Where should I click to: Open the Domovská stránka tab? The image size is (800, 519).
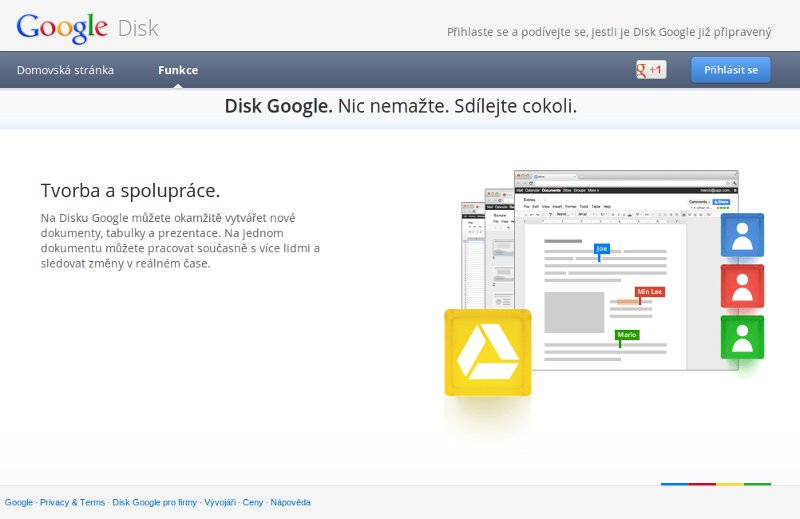point(65,70)
